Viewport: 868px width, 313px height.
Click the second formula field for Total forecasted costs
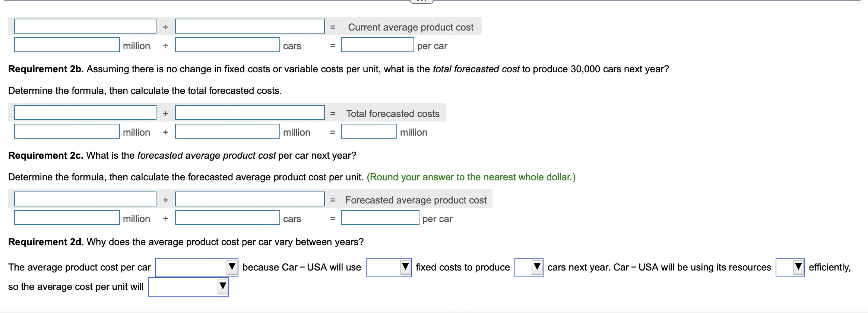click(x=250, y=113)
